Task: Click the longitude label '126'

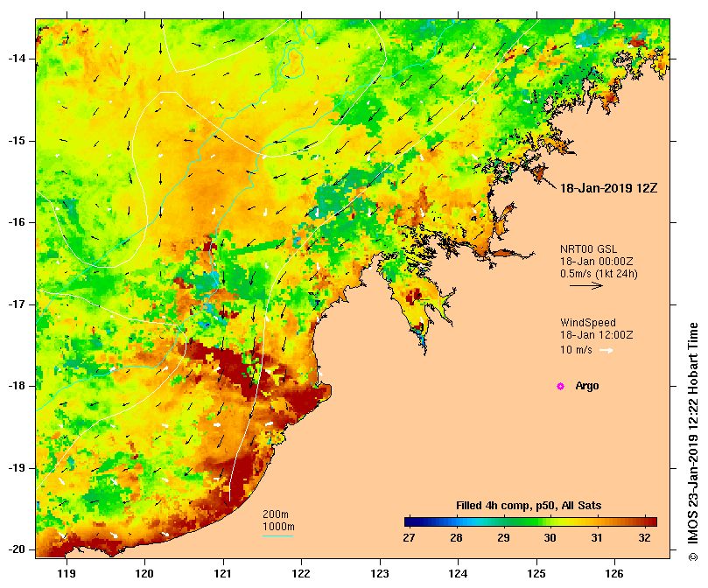Action: [614, 574]
